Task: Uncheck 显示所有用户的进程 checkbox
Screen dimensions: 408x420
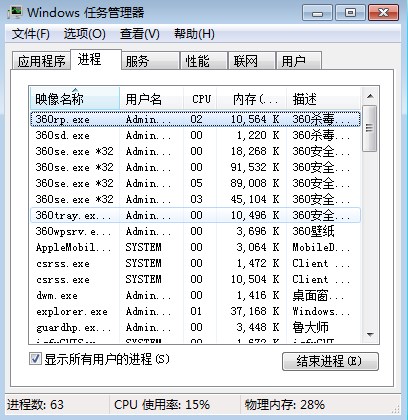Action: 35,359
